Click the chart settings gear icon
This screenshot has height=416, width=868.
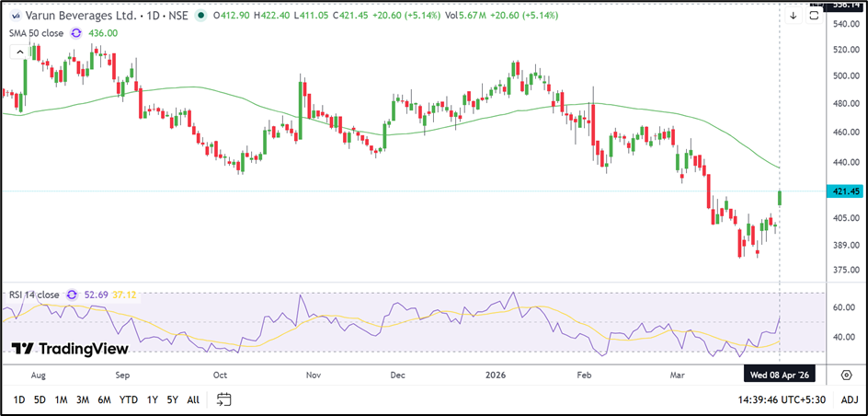pos(846,376)
